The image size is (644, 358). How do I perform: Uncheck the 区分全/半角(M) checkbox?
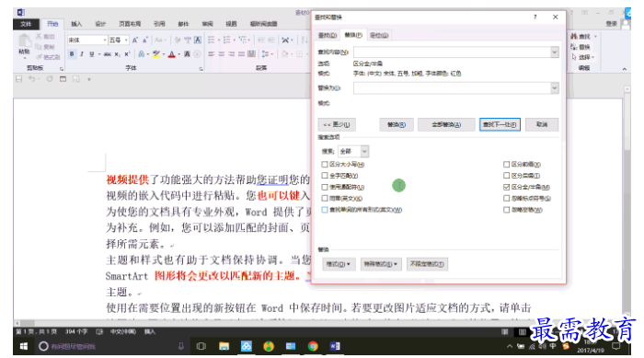[506, 187]
